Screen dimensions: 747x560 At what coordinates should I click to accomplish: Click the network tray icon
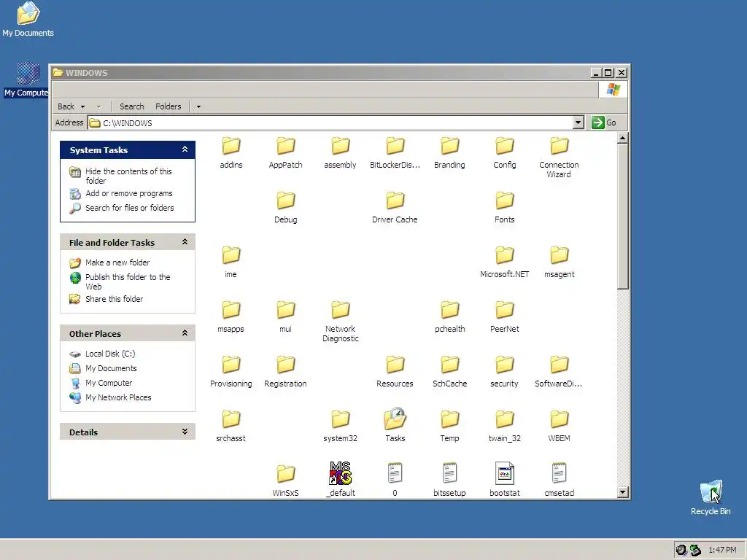coord(695,550)
